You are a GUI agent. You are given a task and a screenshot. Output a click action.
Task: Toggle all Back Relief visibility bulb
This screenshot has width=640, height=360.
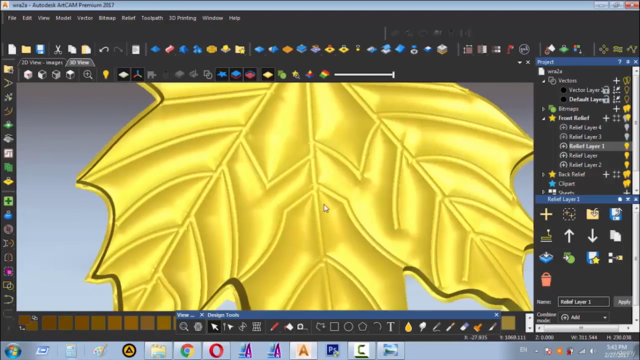click(627, 174)
